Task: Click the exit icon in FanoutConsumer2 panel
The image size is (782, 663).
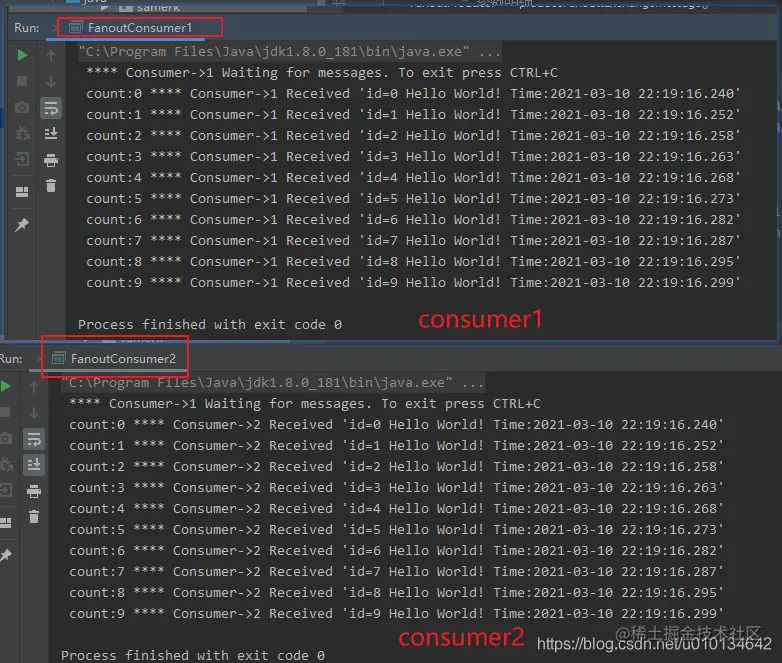Action: (5, 490)
